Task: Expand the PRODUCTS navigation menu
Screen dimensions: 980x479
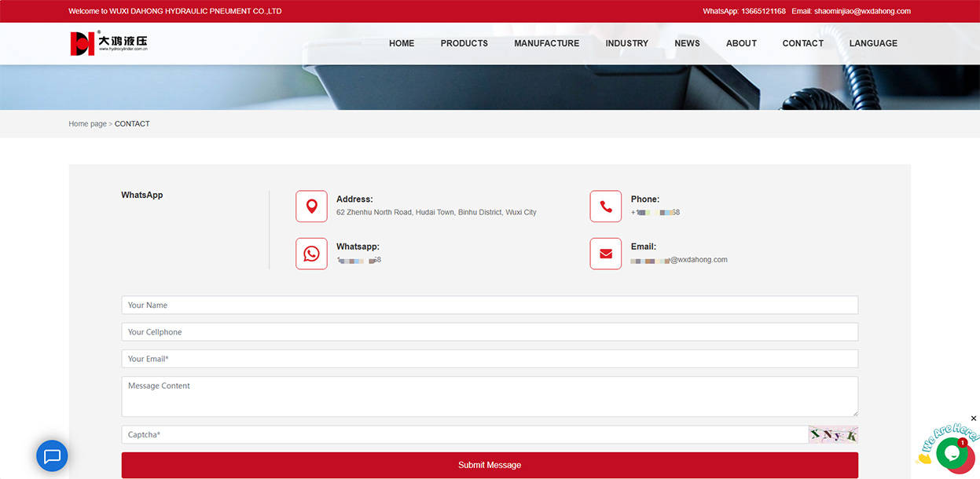Action: point(464,43)
